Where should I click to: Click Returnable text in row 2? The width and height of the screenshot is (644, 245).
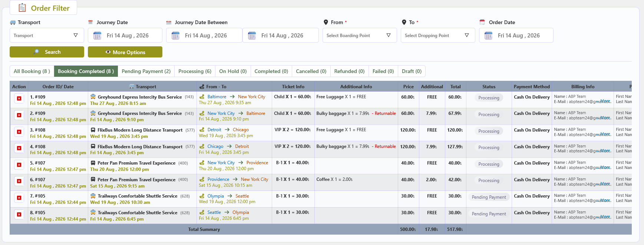pyautogui.click(x=385, y=113)
